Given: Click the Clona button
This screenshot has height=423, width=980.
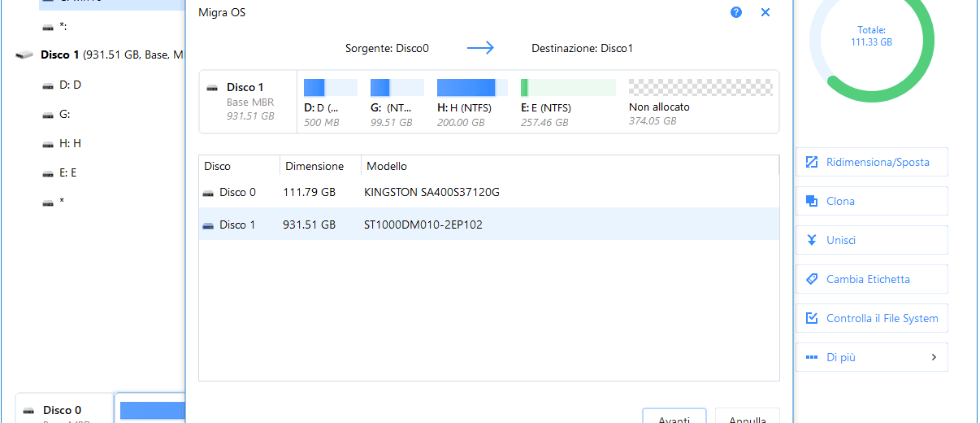Looking at the screenshot, I should coord(872,201).
